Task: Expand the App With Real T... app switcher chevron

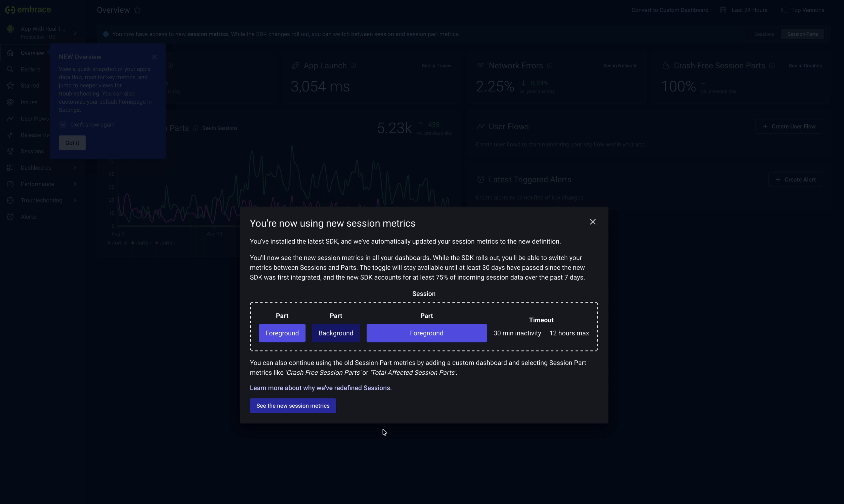Action: 75,33
